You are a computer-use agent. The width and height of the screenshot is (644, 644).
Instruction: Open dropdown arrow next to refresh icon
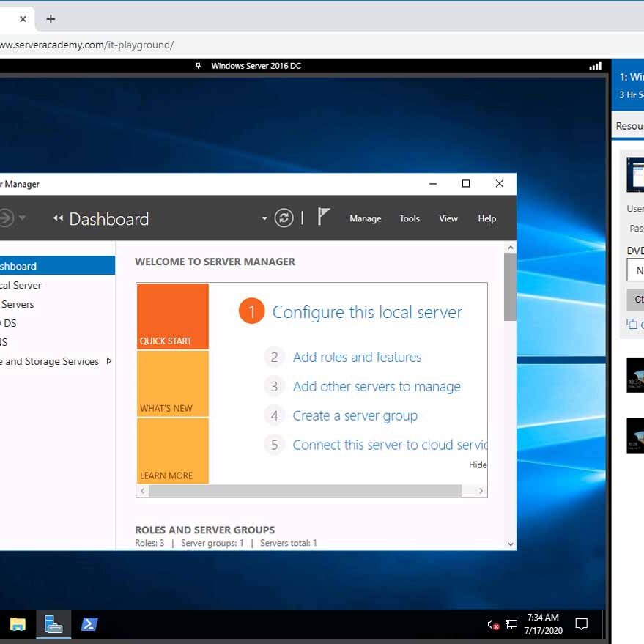[264, 218]
